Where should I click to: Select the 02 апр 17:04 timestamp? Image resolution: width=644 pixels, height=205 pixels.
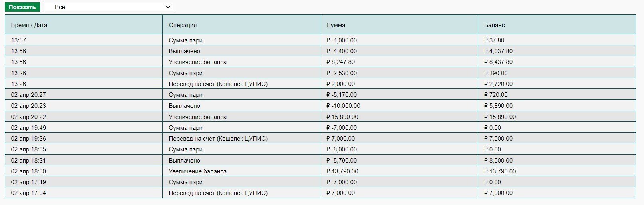[x=28, y=193]
